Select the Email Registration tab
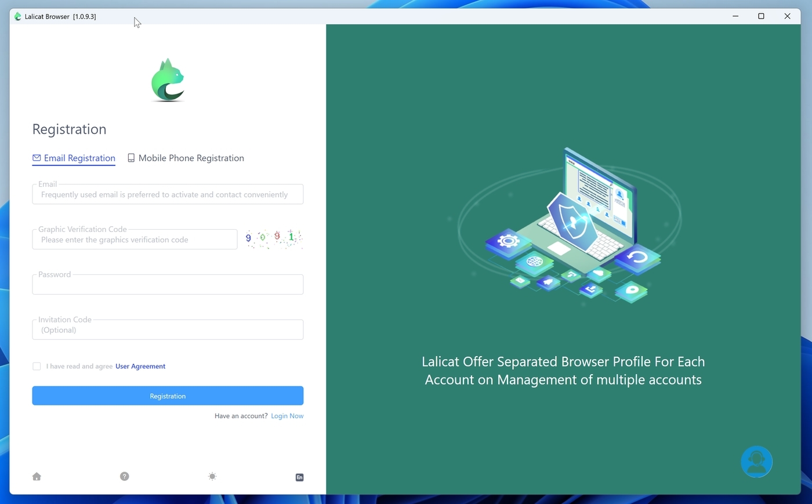812x504 pixels. click(74, 158)
